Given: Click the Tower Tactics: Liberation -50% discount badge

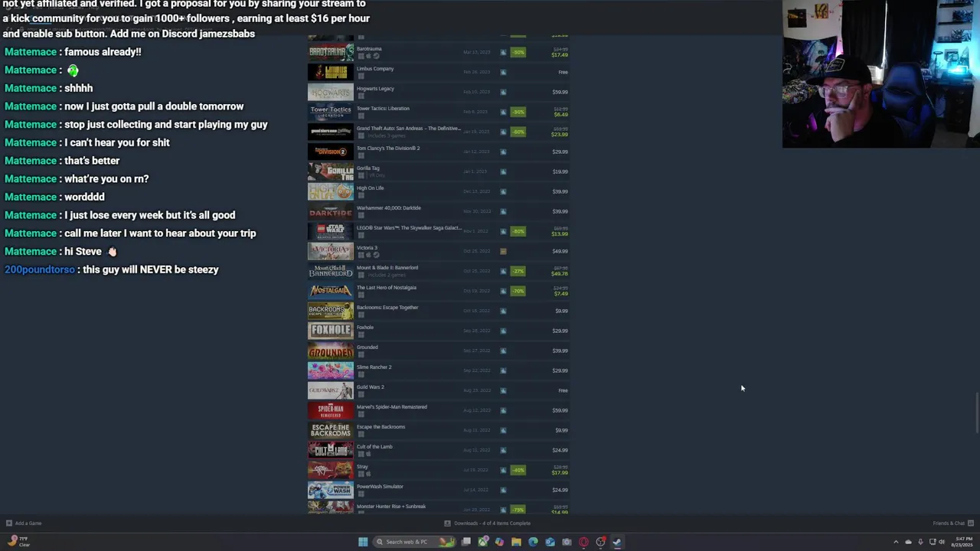Looking at the screenshot, I should coord(518,112).
